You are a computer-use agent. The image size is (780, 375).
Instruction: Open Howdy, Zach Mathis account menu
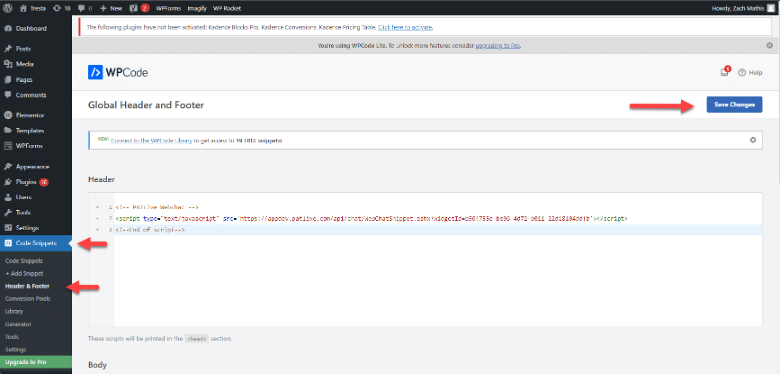point(743,8)
